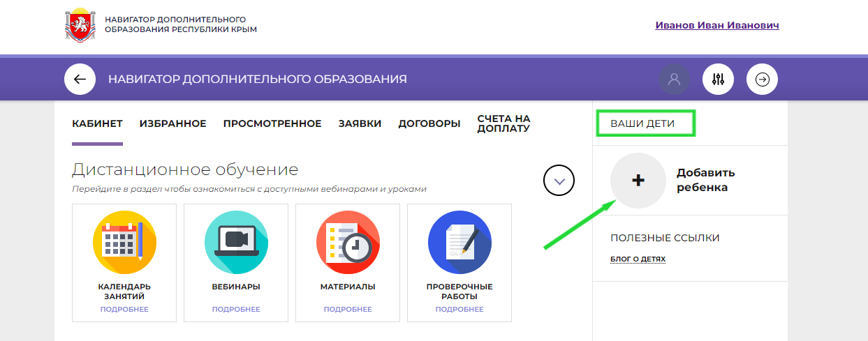Switch to the Просмотренное tab
Image resolution: width=868 pixels, height=341 pixels.
(x=272, y=123)
